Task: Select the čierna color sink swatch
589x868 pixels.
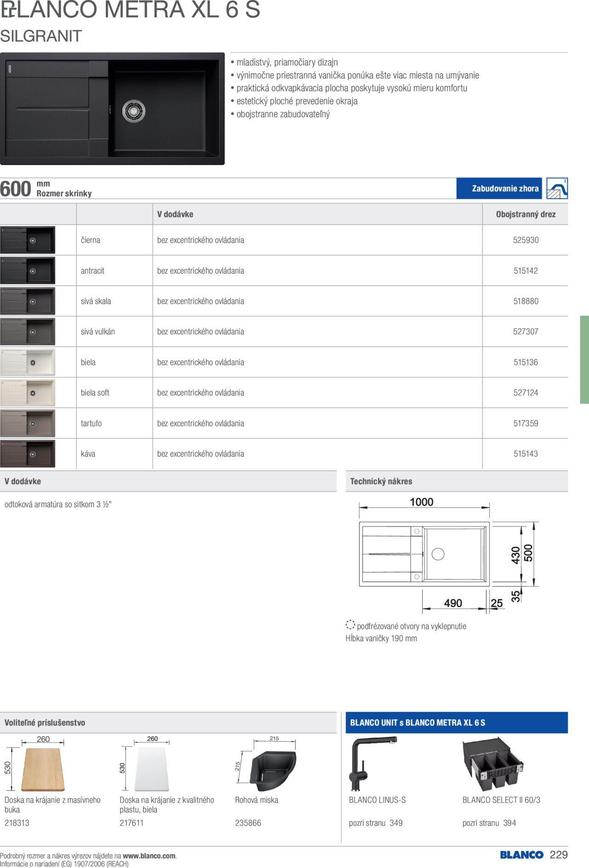Action: [x=28, y=240]
